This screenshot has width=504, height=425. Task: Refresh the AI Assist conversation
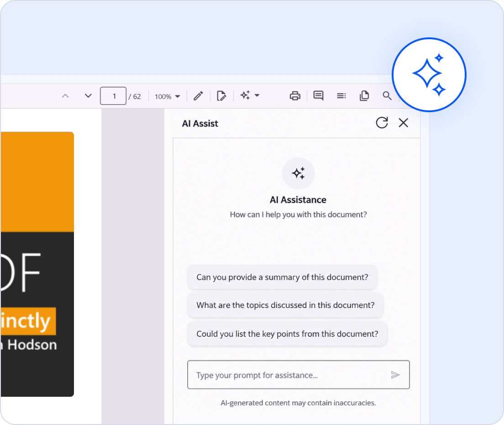382,123
